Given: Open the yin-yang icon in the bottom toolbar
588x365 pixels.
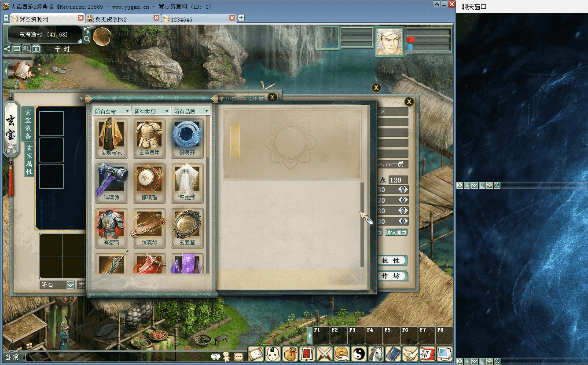Looking at the screenshot, I should tap(360, 354).
